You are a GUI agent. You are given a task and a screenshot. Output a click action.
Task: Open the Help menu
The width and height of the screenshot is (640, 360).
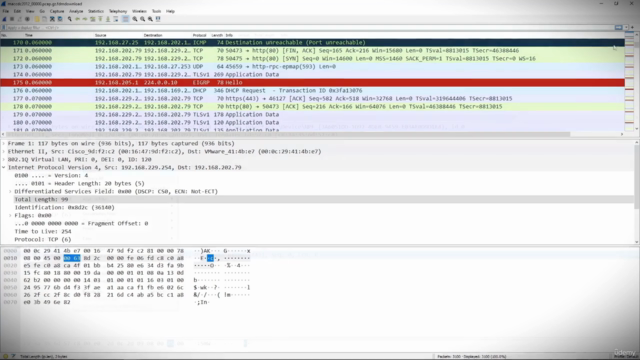pyautogui.click(x=170, y=11)
